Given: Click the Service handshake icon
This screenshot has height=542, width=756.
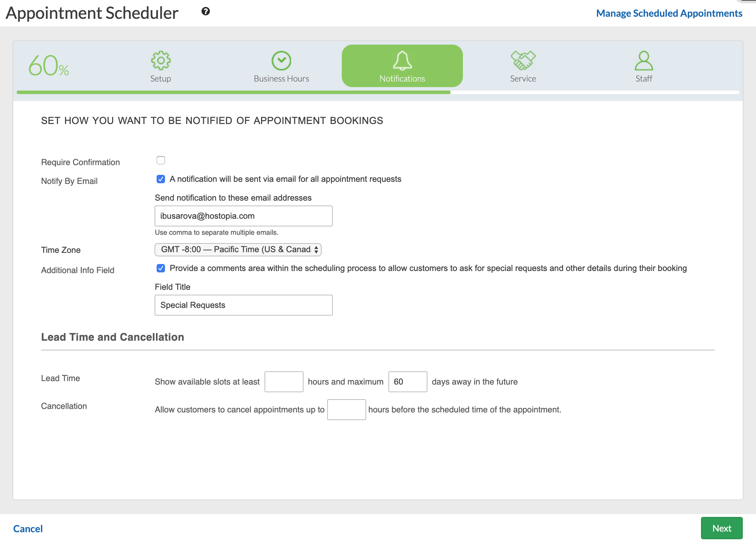Looking at the screenshot, I should coord(523,61).
